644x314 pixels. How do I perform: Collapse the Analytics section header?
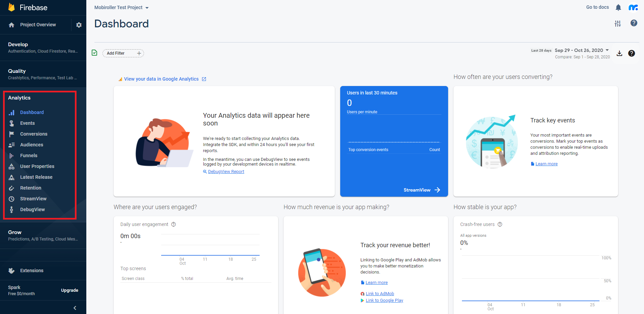point(19,98)
